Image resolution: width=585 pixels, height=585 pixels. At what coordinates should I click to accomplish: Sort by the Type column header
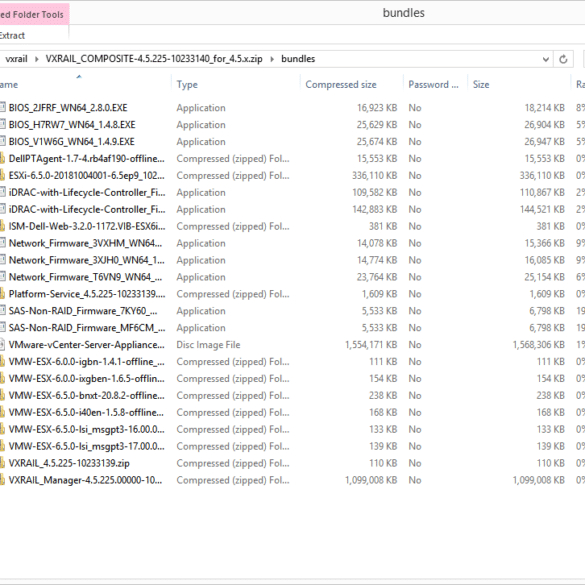click(x=187, y=85)
